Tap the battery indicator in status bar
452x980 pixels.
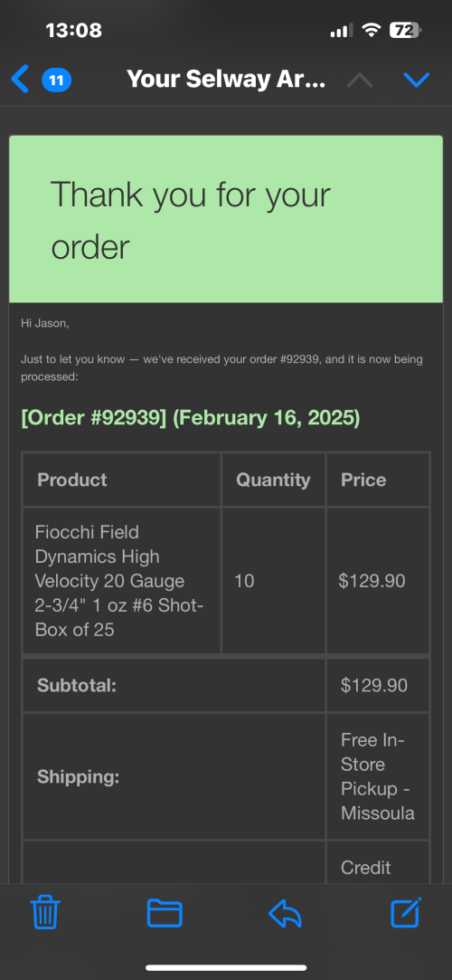[x=405, y=30]
